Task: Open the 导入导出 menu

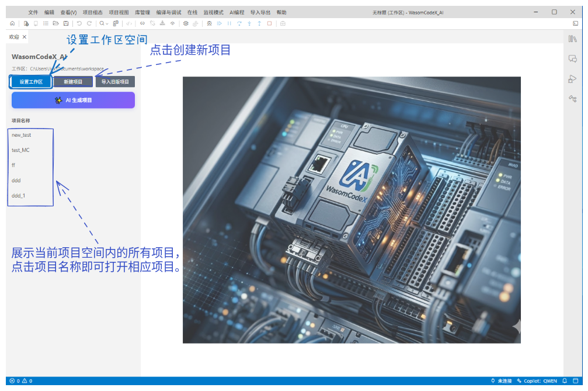Action: pyautogui.click(x=260, y=12)
